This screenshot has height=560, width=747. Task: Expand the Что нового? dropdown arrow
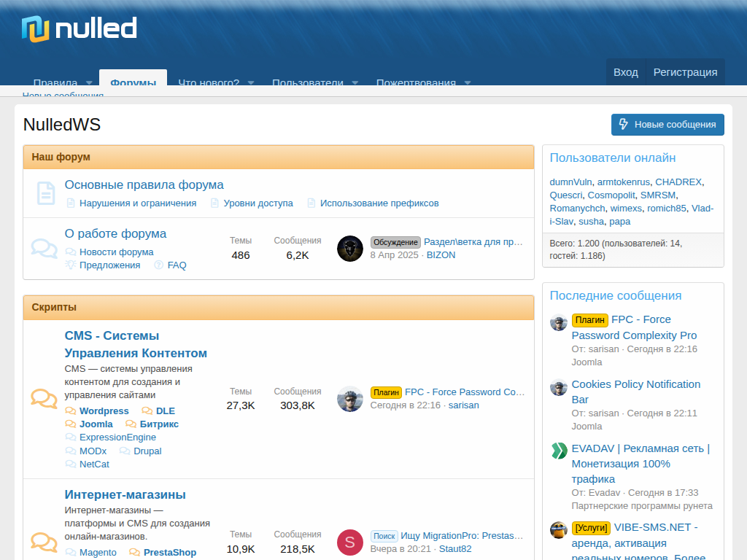(251, 82)
